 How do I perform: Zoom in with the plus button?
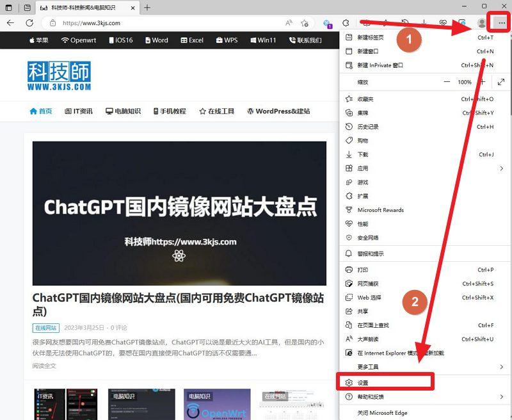pyautogui.click(x=483, y=82)
